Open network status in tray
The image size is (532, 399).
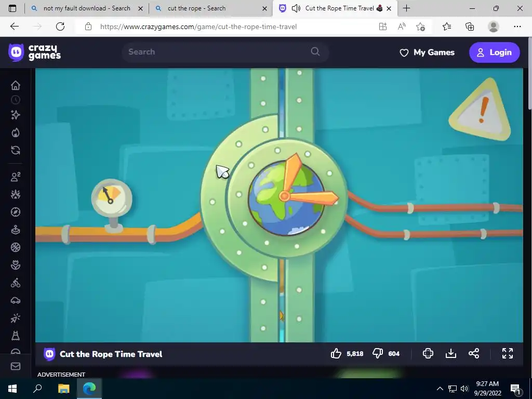click(453, 389)
